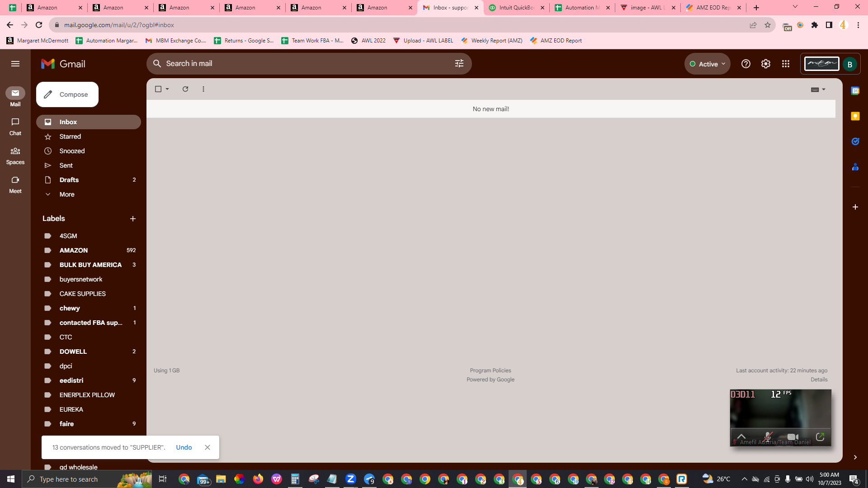Open AWL 2022 bookmark
The height and width of the screenshot is (488, 868).
pyautogui.click(x=368, y=41)
